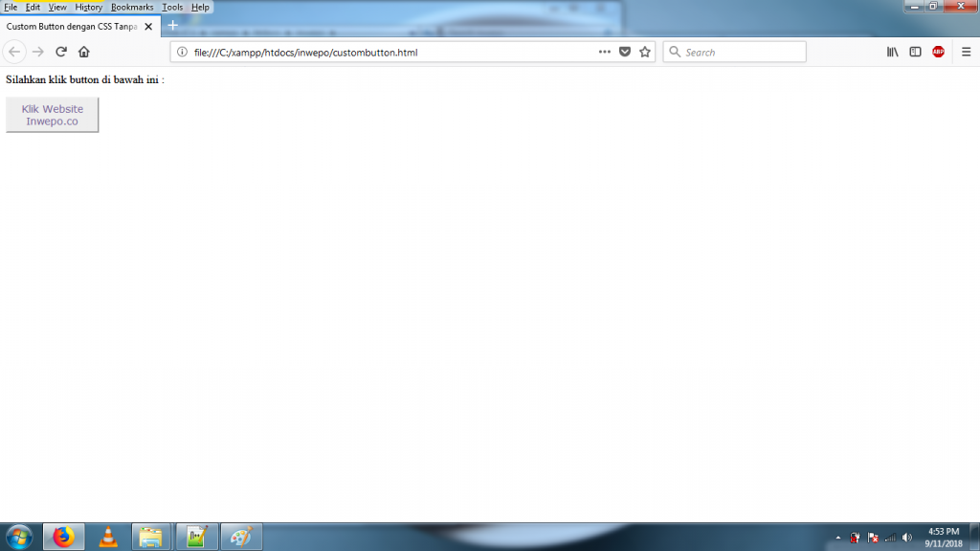
Task: Click Firefox in the taskbar
Action: coord(63,537)
